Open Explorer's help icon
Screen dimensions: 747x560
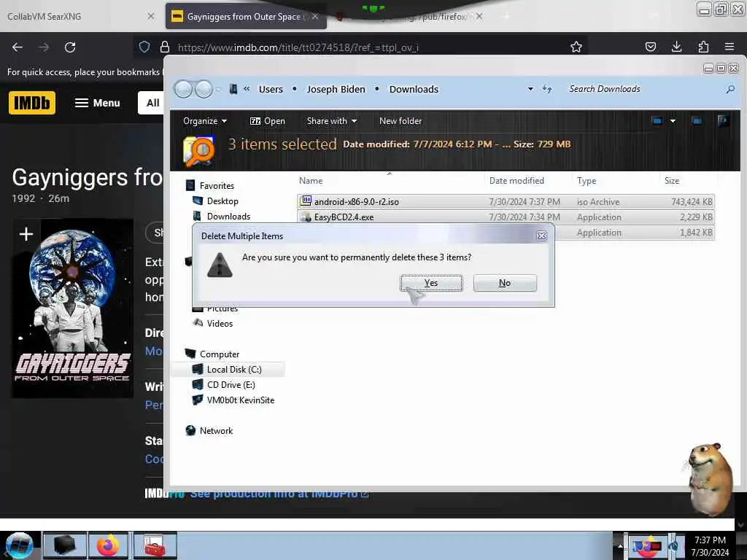(723, 121)
